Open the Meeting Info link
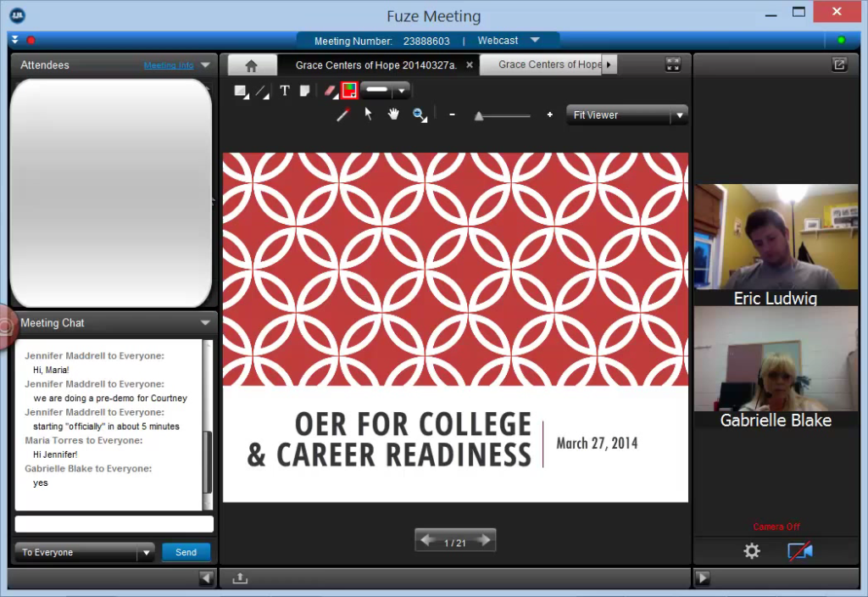The width and height of the screenshot is (868, 597). 169,65
